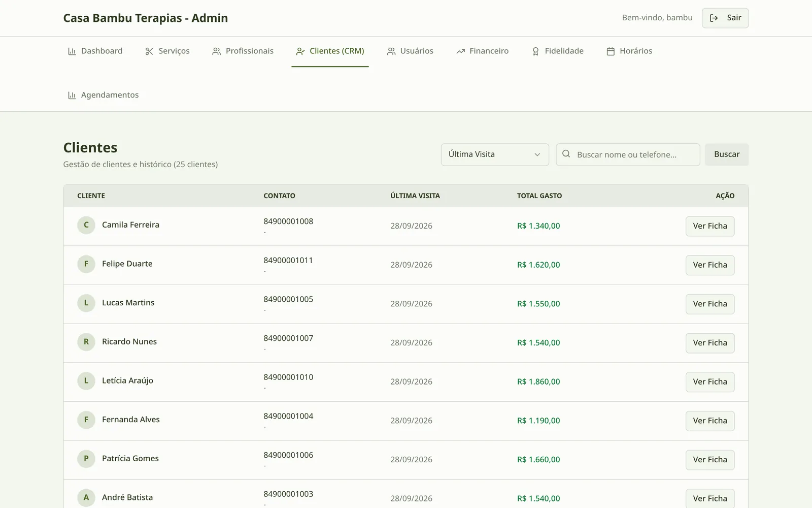This screenshot has height=508, width=812.
Task: Go to the Fidelidade tab
Action: click(x=557, y=51)
